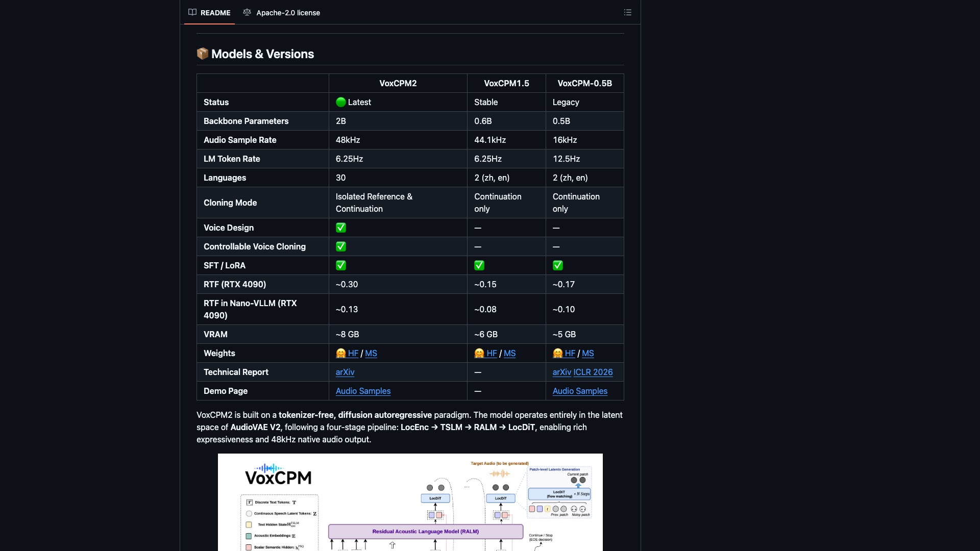
Task: Click the ~0.08 Nano-VLLM RTF value
Action: [x=485, y=309]
